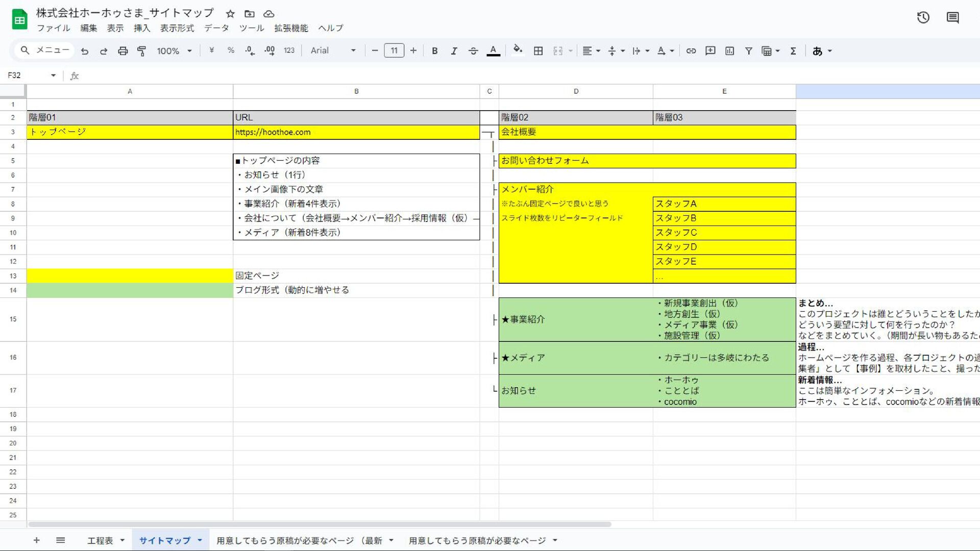
Task: Open the データ menu
Action: point(216,28)
